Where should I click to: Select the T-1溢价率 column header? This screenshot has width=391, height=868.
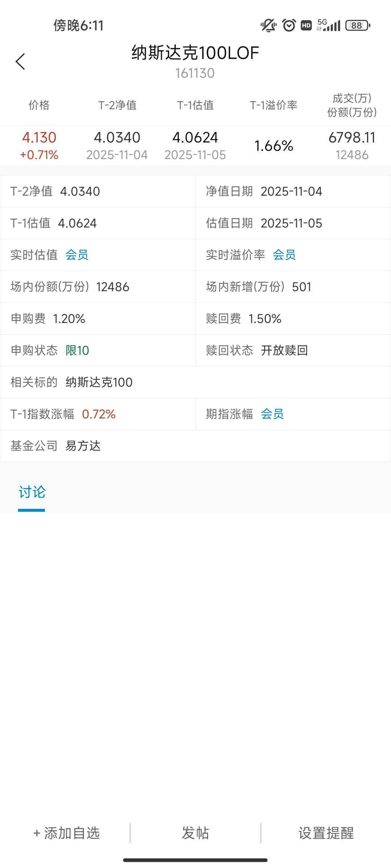pyautogui.click(x=274, y=105)
